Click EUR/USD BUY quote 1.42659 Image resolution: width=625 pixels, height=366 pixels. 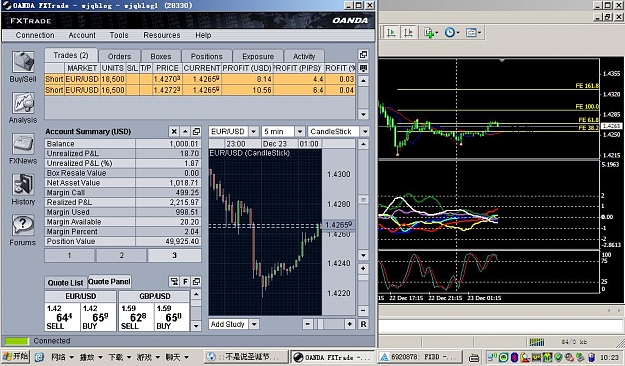point(98,317)
